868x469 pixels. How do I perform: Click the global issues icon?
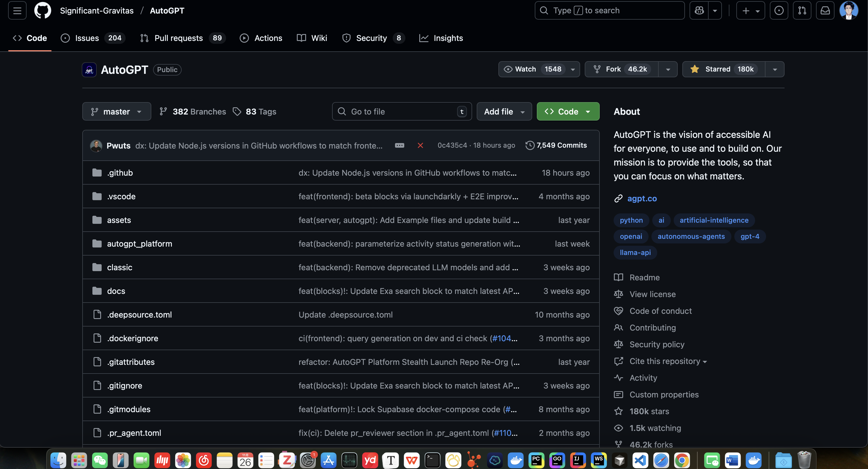[779, 10]
